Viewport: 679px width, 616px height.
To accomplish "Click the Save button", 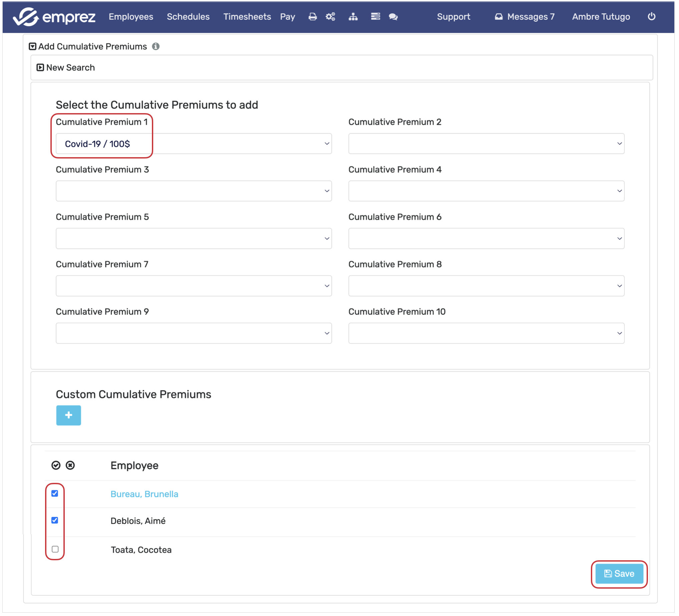I will click(x=619, y=574).
